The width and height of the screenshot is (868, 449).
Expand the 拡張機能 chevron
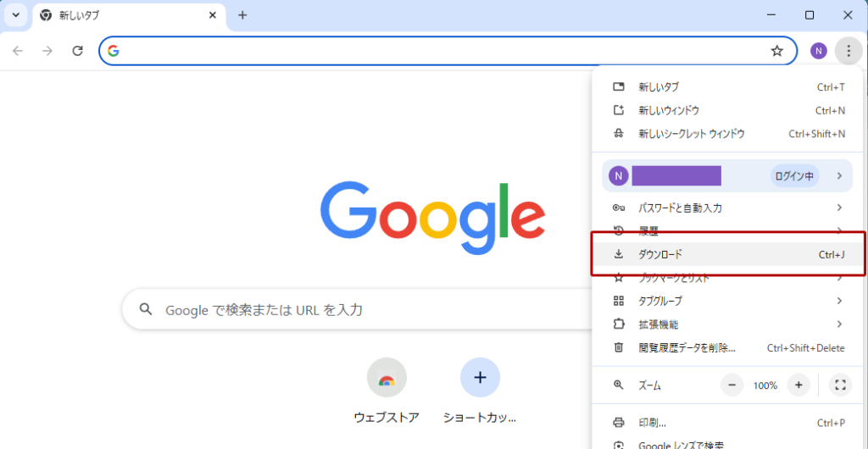pos(839,324)
